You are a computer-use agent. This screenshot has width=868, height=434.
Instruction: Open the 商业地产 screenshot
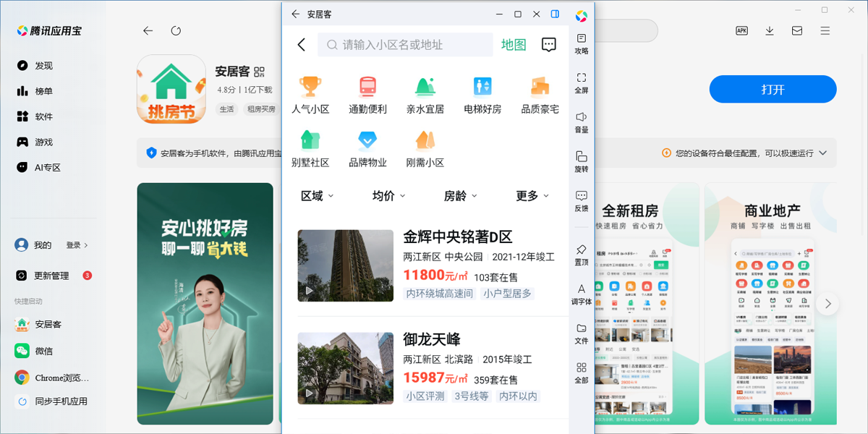[772, 304]
